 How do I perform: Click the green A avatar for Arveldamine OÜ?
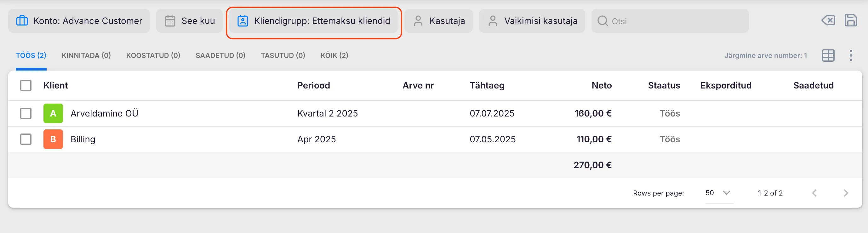click(x=53, y=113)
